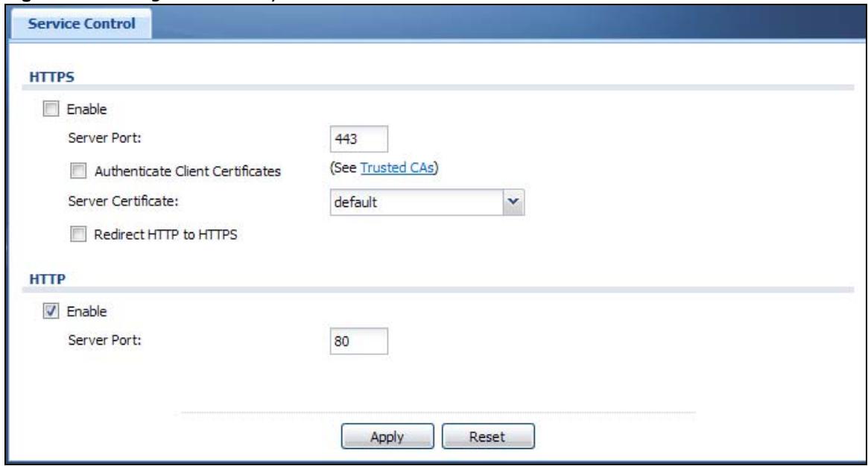868x466 pixels.
Task: Click the HTTP Server Port label
Action: [x=104, y=340]
